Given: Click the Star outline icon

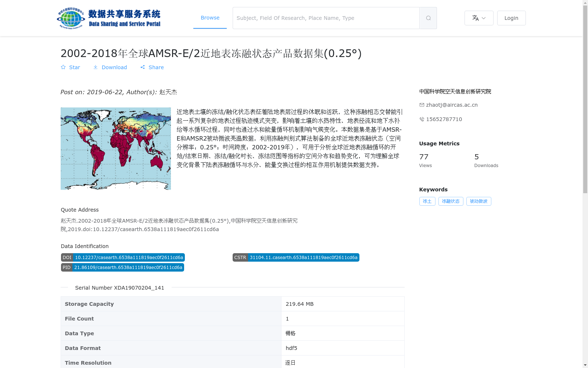Looking at the screenshot, I should pos(63,67).
